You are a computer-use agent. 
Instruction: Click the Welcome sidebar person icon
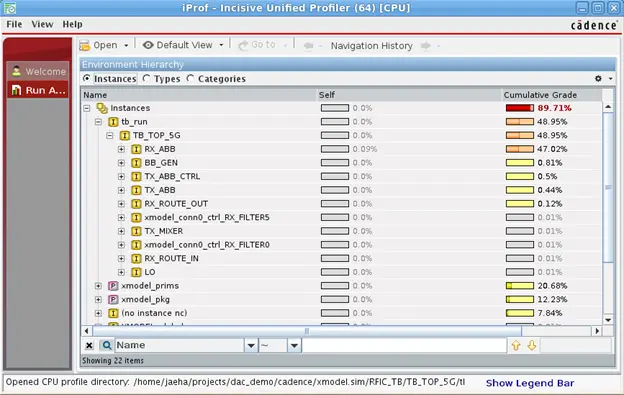pos(16,71)
